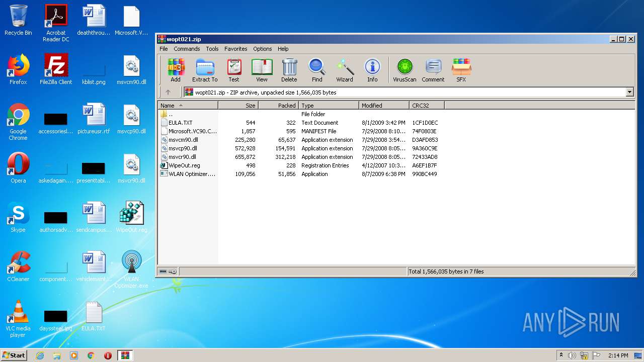The height and width of the screenshot is (362, 644).
Task: Click the taskbar clock 2:14 PM
Action: coord(618,355)
